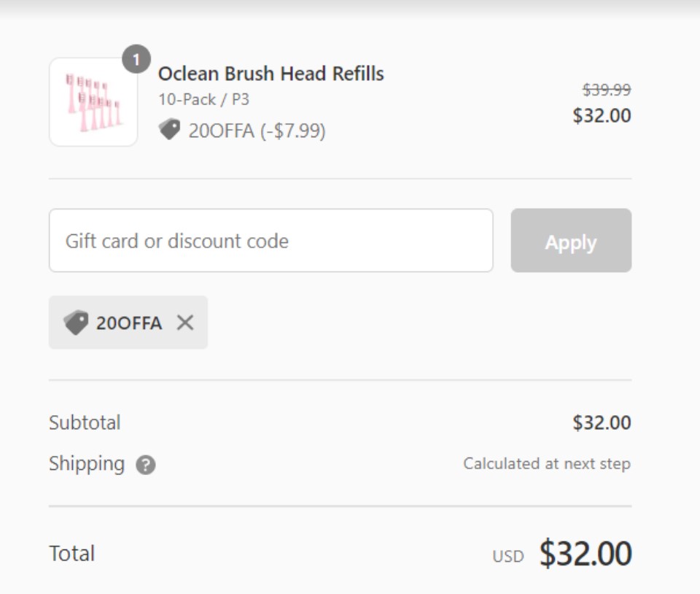
Task: Click the Subtotal label
Action: click(85, 423)
